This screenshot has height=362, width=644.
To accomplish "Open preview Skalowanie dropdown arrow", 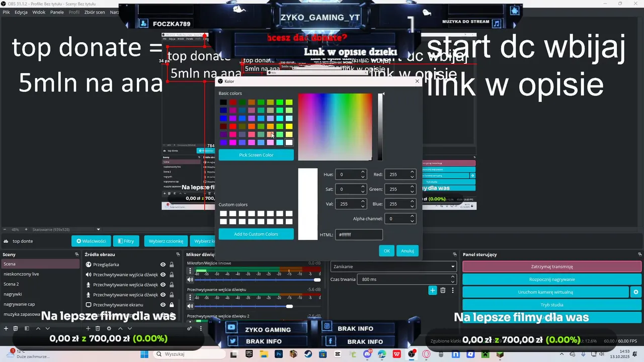I will (x=99, y=229).
